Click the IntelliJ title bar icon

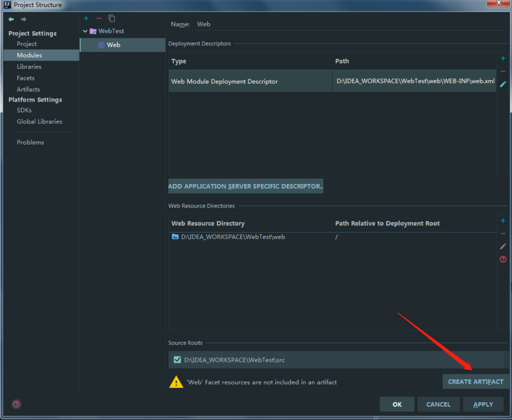click(x=7, y=4)
